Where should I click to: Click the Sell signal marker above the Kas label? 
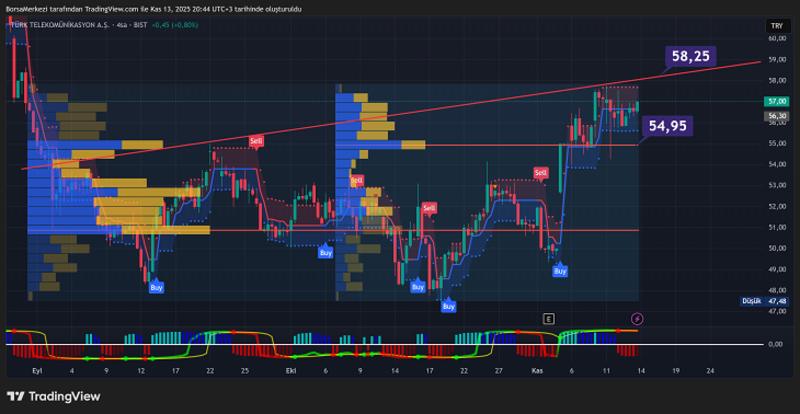click(x=541, y=173)
